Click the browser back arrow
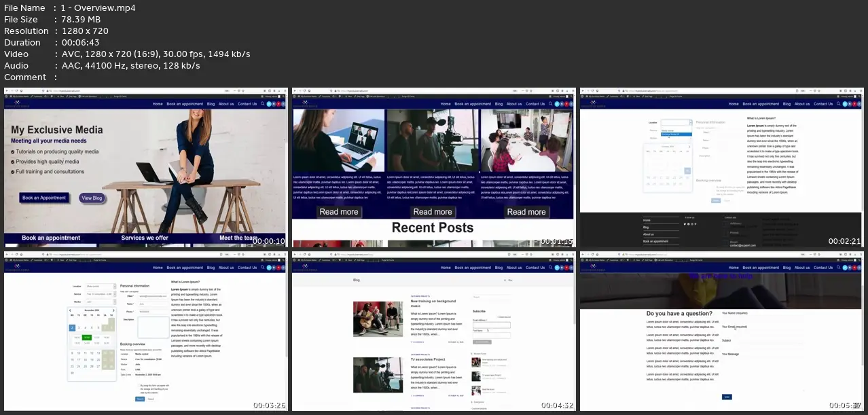Screen dimensions: 868x415 coord(6,90)
